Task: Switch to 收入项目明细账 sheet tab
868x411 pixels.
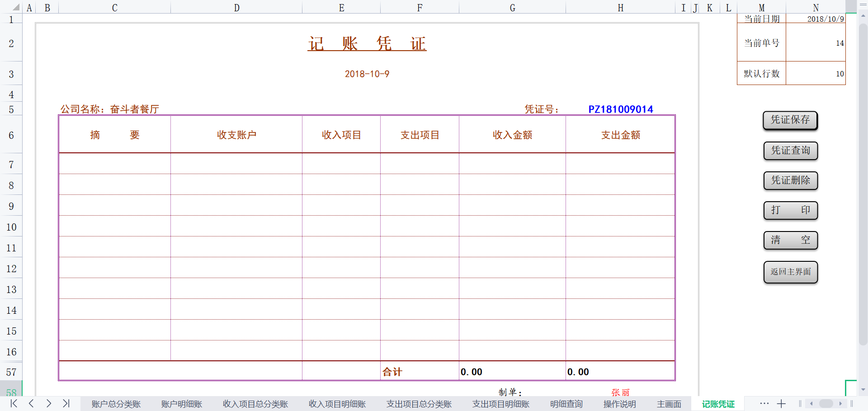Action: [x=337, y=404]
